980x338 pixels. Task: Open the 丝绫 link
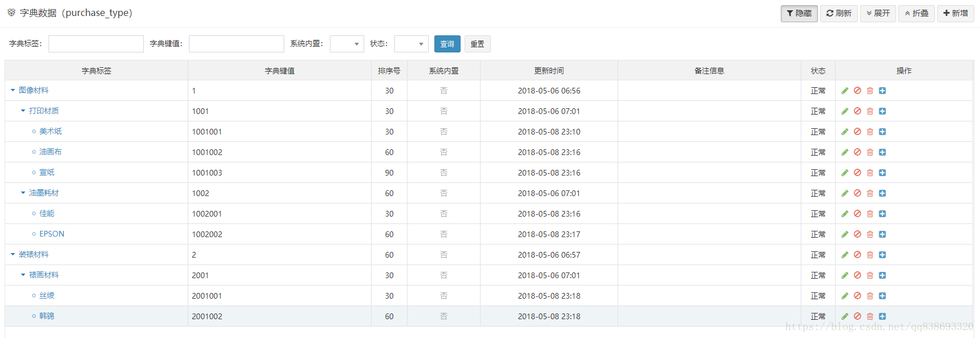click(47, 295)
